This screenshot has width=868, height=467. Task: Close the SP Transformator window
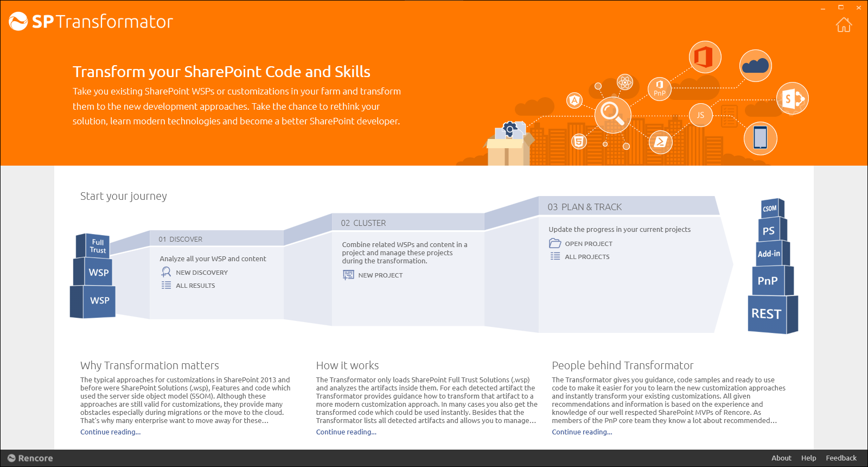point(859,8)
